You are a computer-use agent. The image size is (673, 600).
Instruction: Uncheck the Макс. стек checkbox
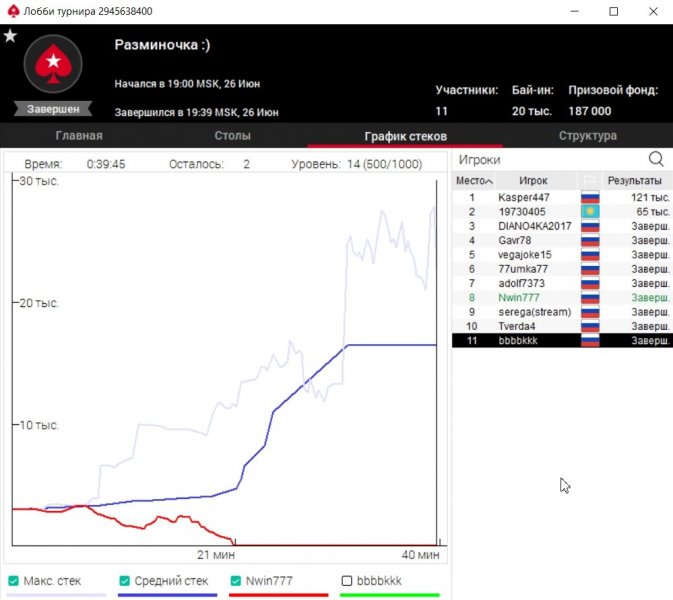click(x=14, y=581)
